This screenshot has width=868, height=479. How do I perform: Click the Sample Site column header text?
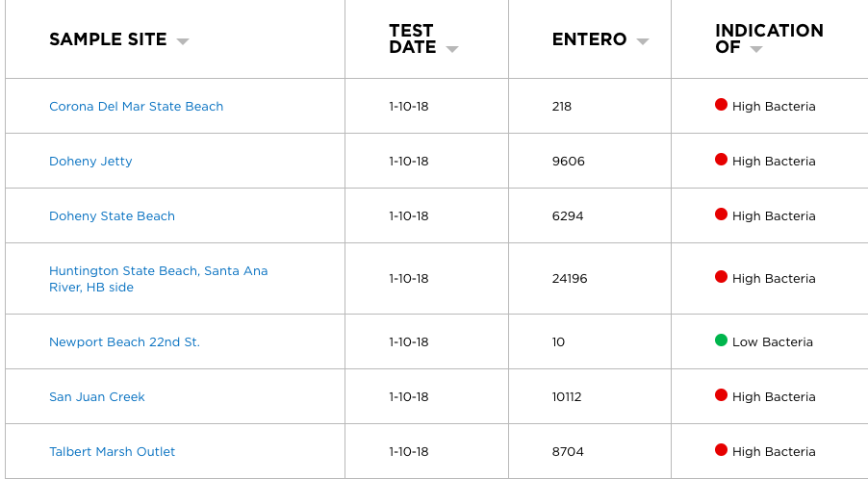point(108,39)
